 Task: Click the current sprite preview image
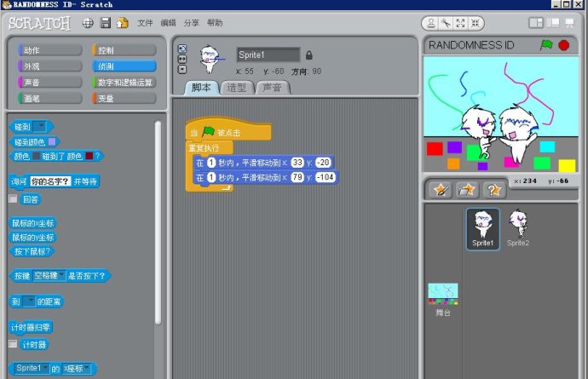211,60
